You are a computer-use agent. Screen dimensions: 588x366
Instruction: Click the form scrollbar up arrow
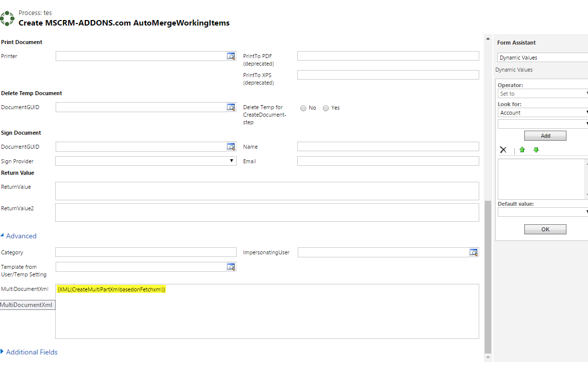click(488, 39)
